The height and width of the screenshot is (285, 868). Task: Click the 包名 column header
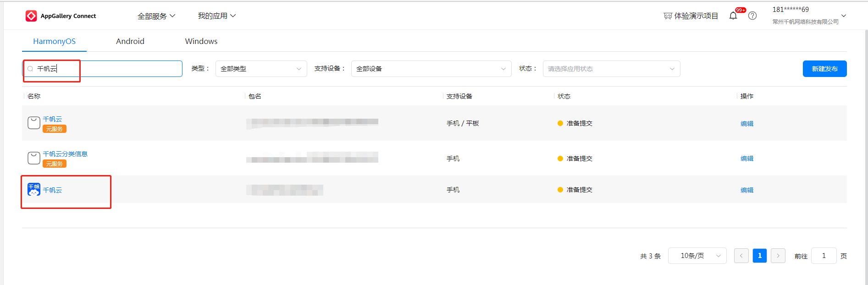tap(255, 96)
